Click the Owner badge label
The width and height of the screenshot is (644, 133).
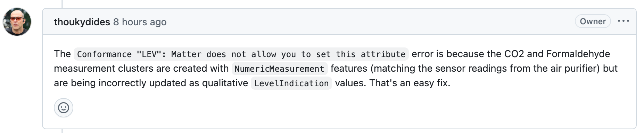(593, 21)
